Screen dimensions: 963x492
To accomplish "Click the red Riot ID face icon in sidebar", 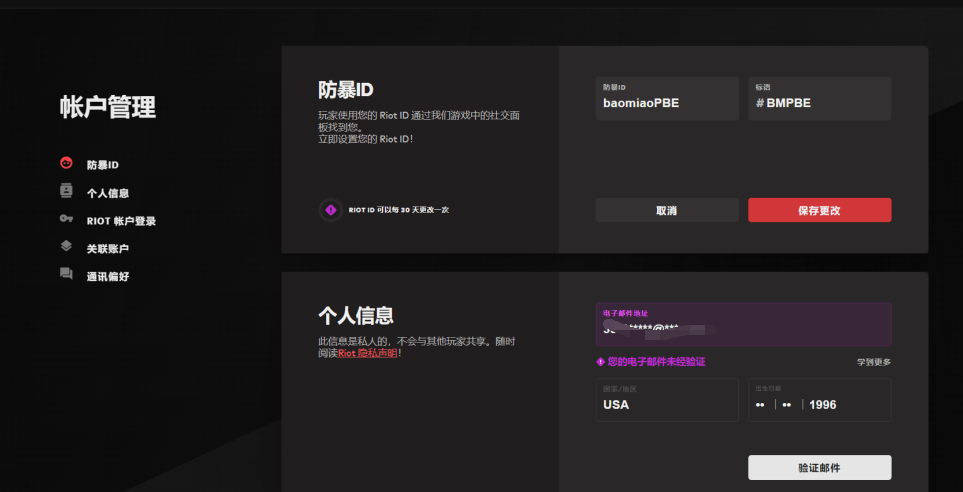I will 66,163.
